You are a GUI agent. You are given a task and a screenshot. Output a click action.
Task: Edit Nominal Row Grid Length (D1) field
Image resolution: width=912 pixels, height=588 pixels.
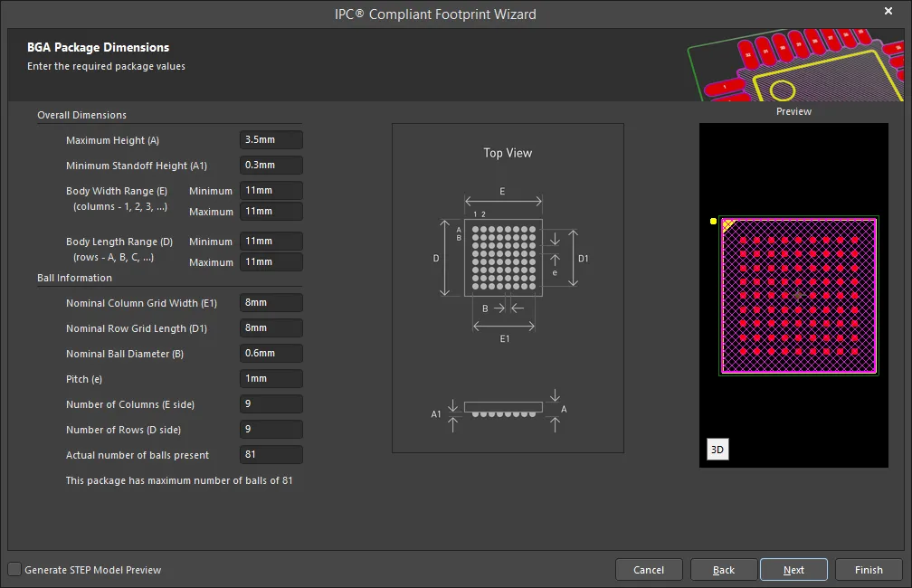271,328
